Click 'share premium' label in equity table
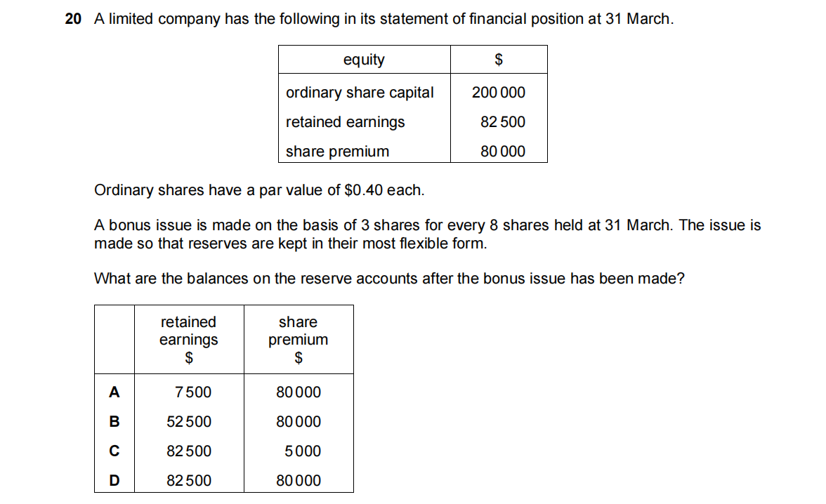The height and width of the screenshot is (504, 826). pyautogui.click(x=337, y=152)
